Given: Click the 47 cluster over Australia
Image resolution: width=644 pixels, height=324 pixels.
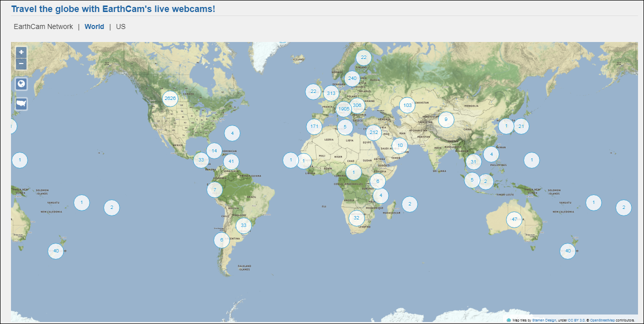Looking at the screenshot, I should click(514, 219).
